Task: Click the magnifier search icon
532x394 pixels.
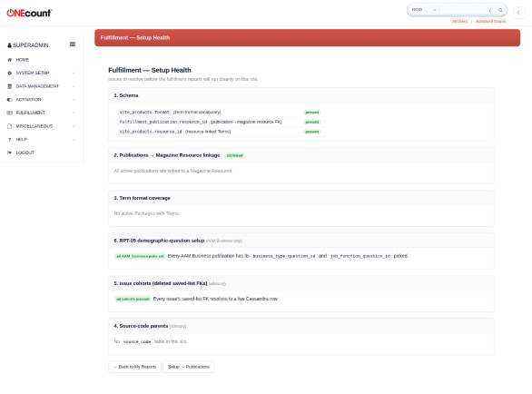Action: 500,10
